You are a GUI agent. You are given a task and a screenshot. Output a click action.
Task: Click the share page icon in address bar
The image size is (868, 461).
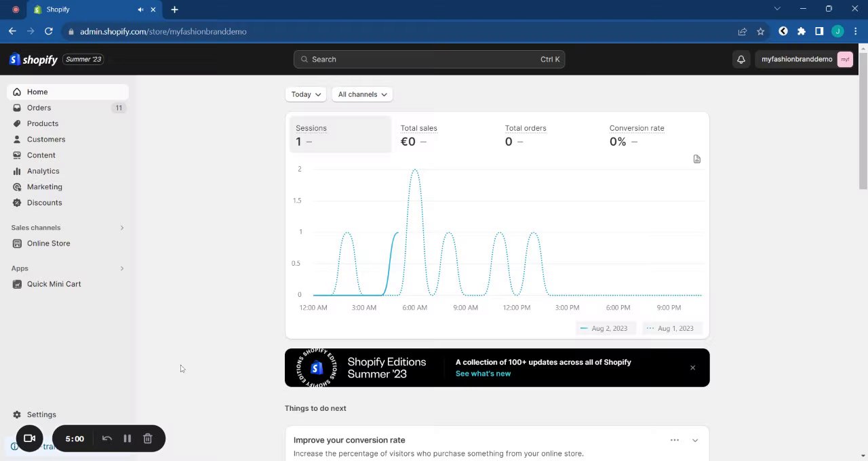click(x=743, y=32)
